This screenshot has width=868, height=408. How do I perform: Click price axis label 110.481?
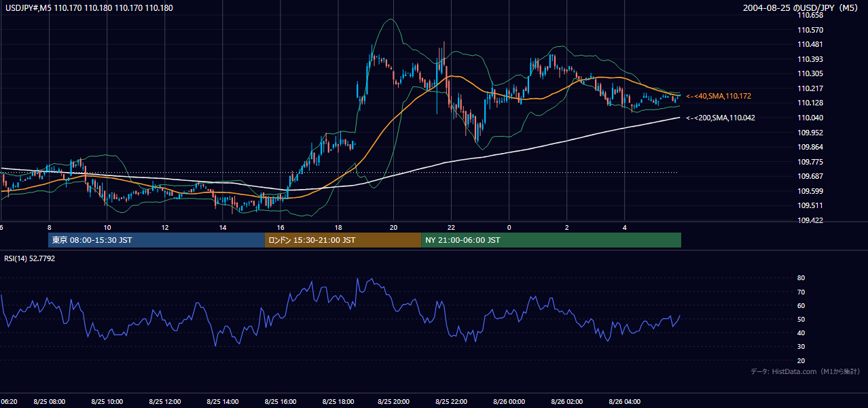point(810,44)
